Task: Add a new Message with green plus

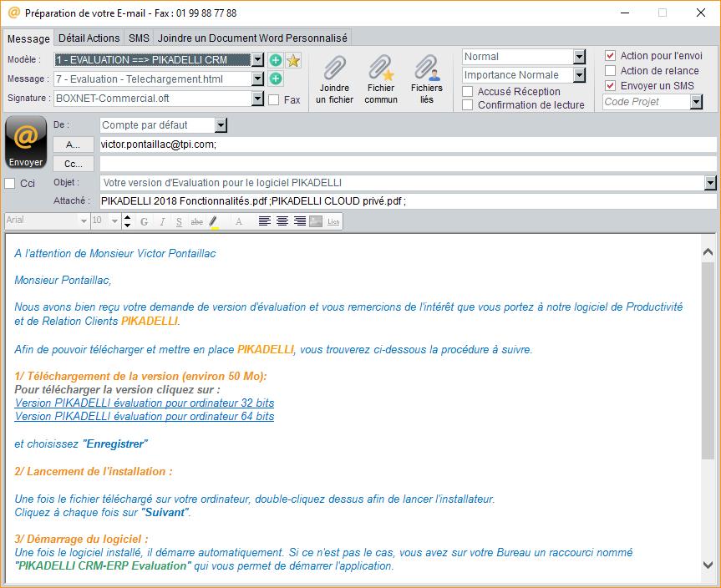Action: (x=275, y=79)
